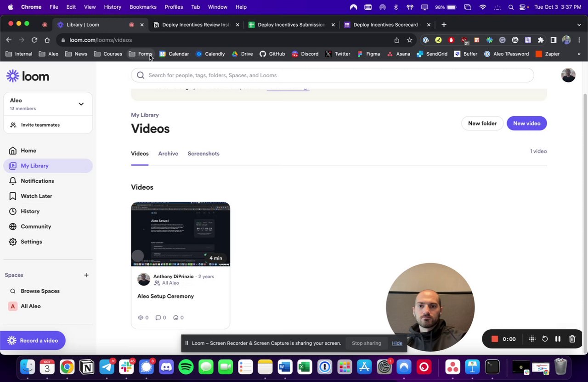
Task: Open Slack from the Dock
Action: click(x=126, y=367)
